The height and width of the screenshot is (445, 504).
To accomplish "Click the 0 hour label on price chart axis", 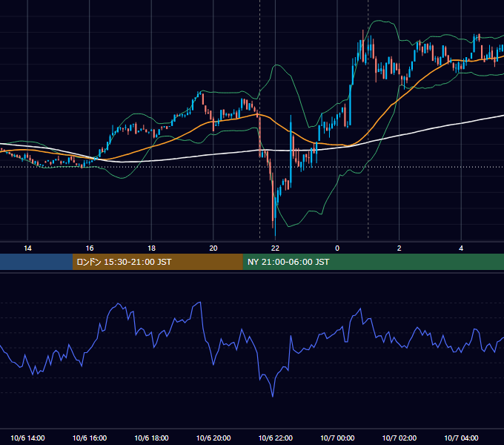I will coord(337,248).
